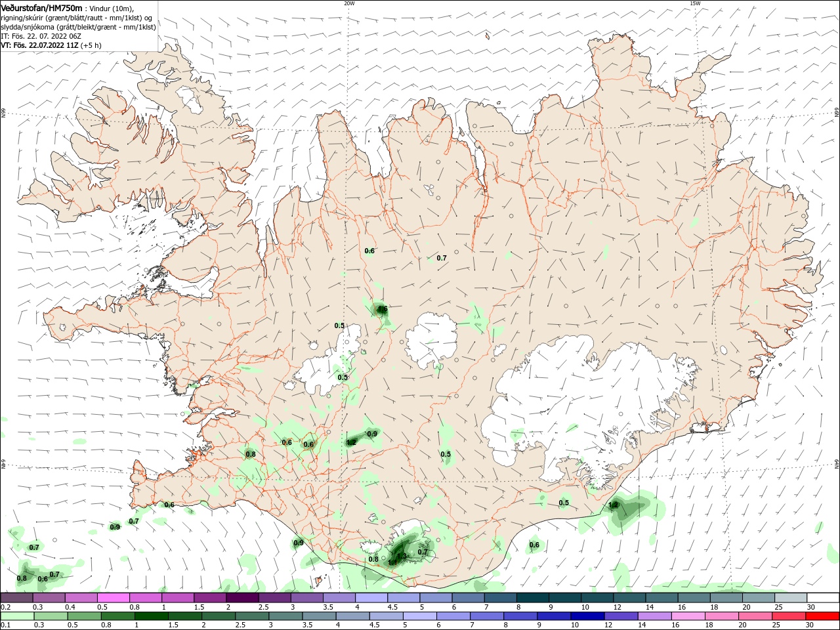
Task: Pick the lavender swatch labeled 5 on rain scale
Action: pos(420,616)
